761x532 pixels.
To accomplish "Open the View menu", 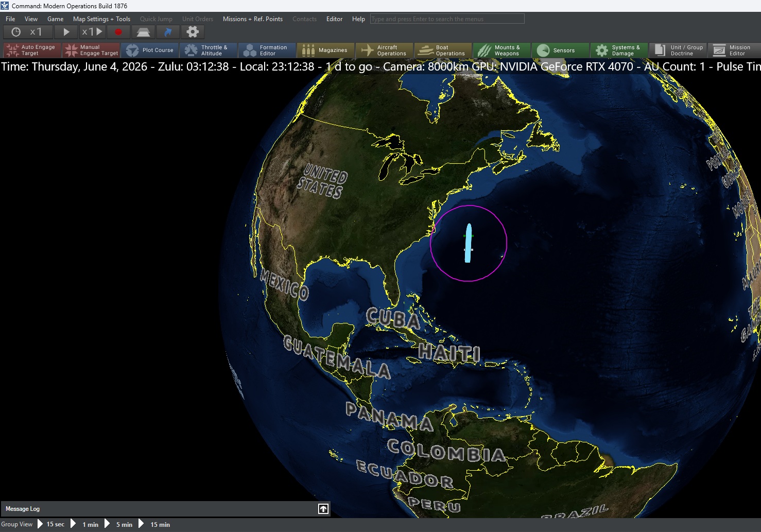I will point(31,19).
